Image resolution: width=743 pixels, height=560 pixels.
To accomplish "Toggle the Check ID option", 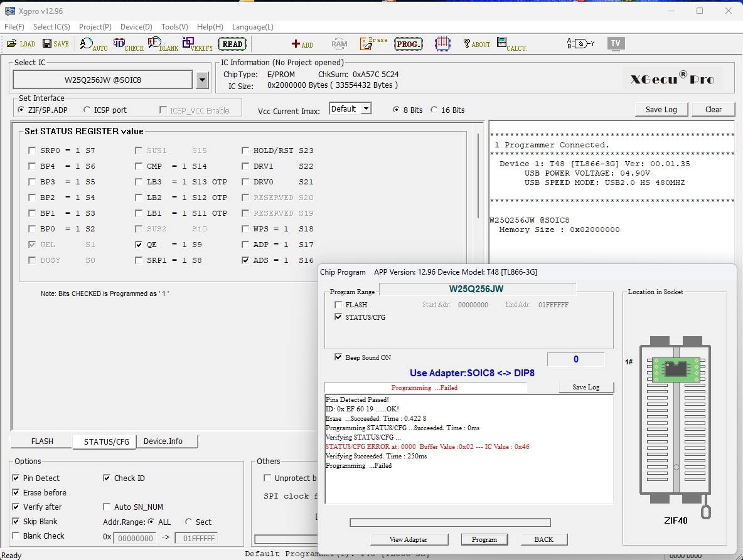I will 107,478.
